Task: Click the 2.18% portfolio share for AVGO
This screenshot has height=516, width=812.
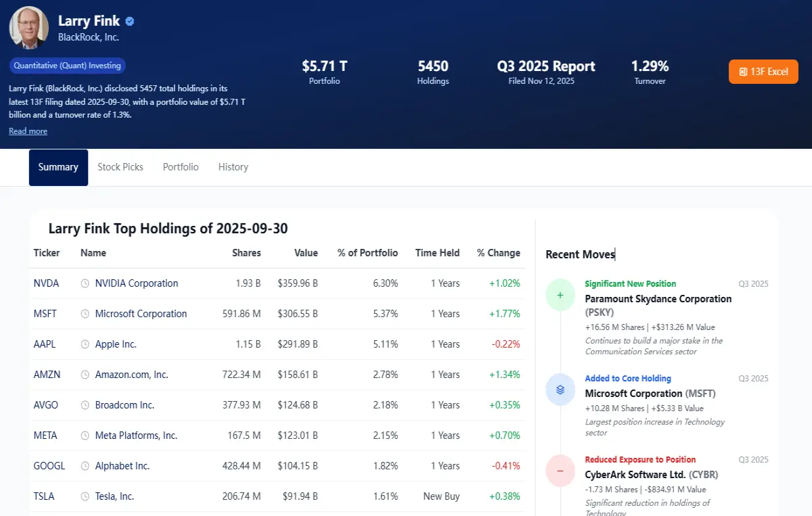Action: 386,405
